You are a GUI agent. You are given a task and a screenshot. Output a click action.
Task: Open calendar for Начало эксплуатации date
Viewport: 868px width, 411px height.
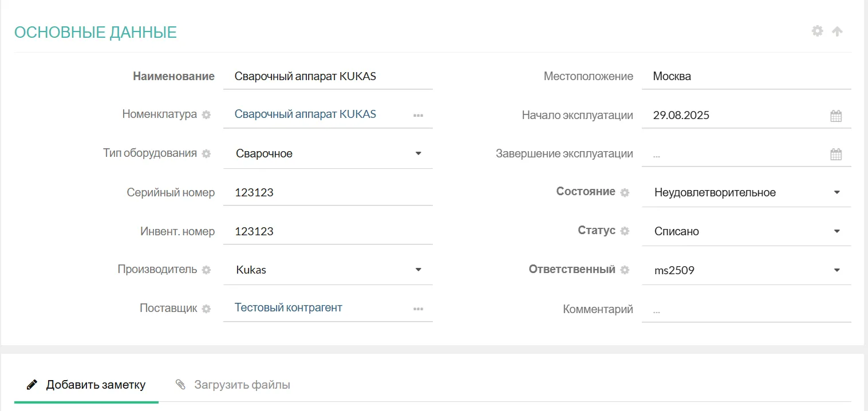click(x=836, y=116)
